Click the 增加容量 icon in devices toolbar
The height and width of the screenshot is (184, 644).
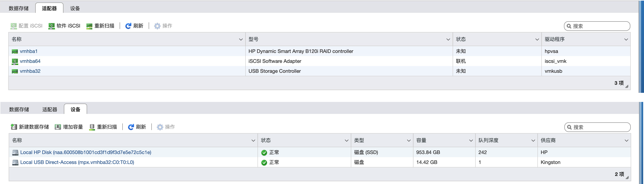point(58,127)
